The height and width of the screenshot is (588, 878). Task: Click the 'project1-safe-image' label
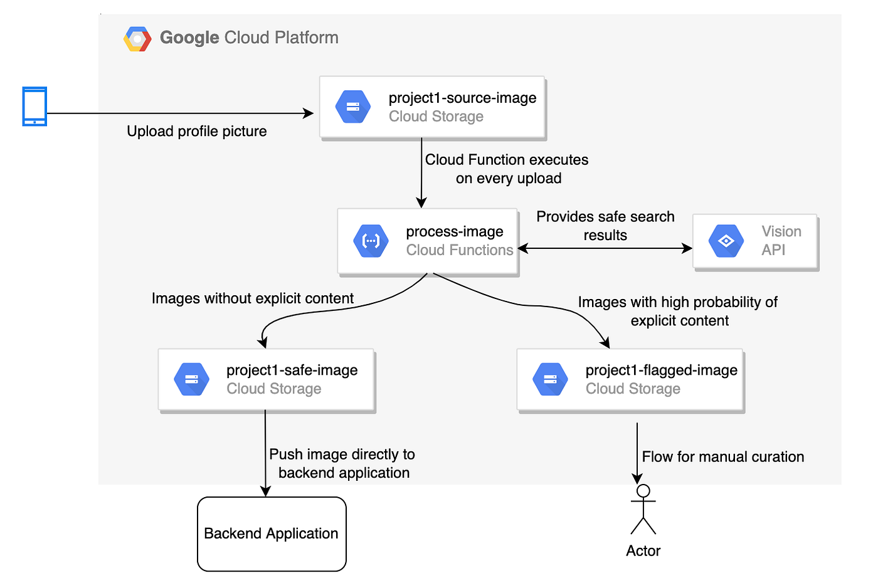coord(292,370)
